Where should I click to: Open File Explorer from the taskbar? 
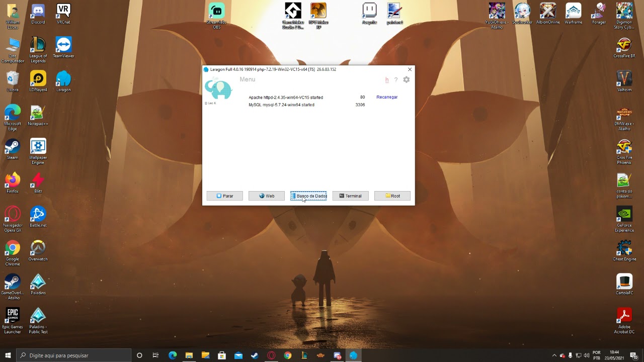tap(189, 355)
